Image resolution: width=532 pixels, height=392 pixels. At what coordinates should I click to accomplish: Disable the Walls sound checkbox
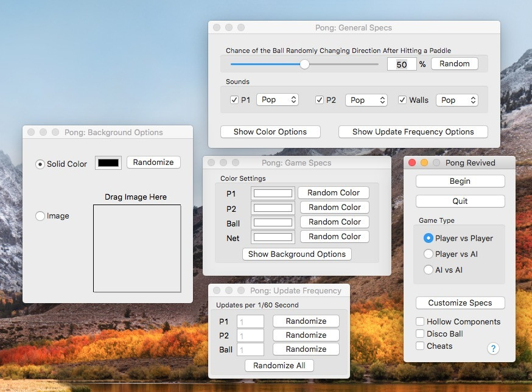[402, 100]
